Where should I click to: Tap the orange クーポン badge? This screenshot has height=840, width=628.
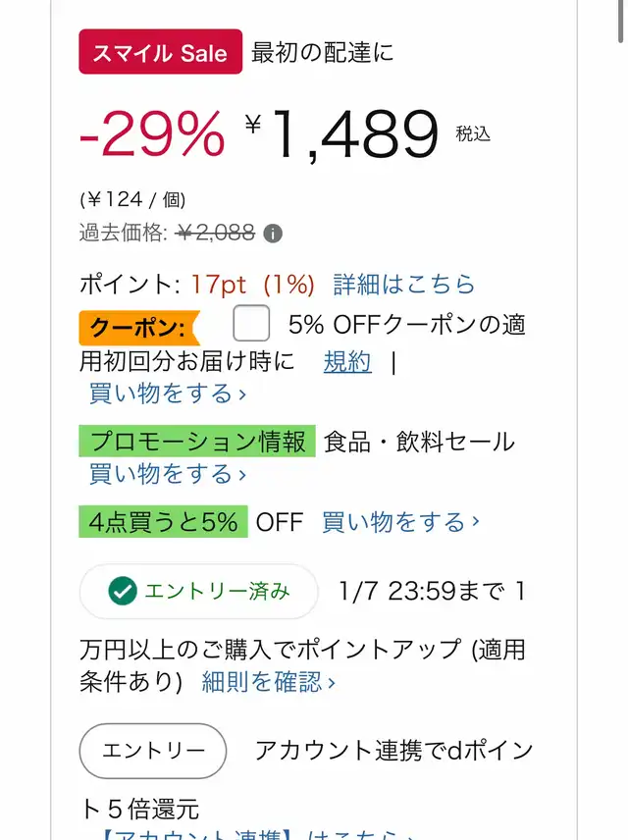(x=138, y=327)
